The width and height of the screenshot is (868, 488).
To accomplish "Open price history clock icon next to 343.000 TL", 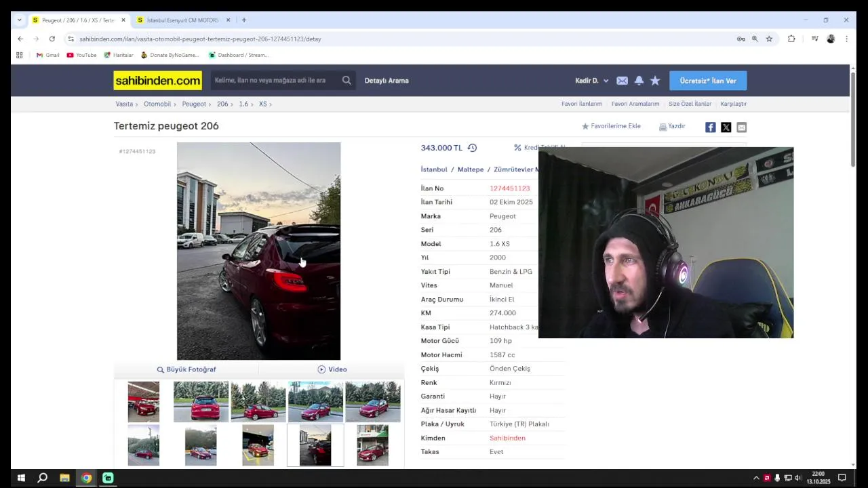I will pyautogui.click(x=472, y=148).
